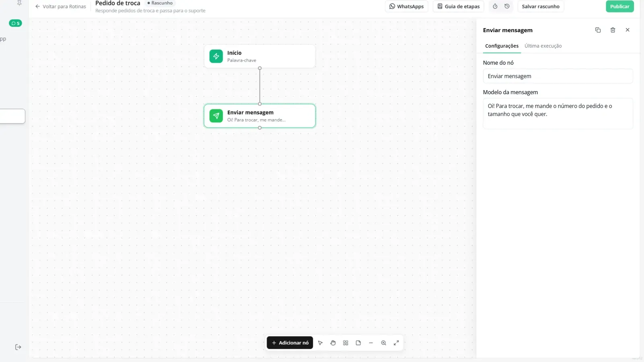Select the pointer cursor tool
The width and height of the screenshot is (644, 362).
320,343
